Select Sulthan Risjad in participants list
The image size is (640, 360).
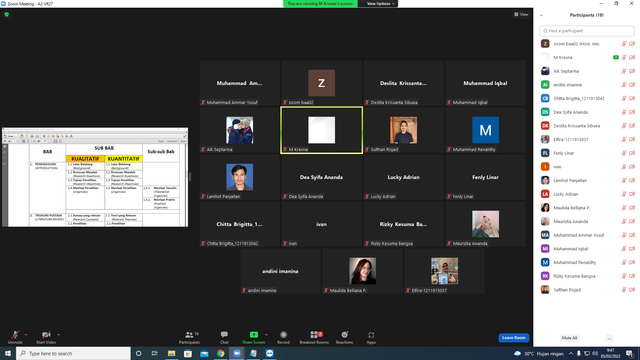587,290
